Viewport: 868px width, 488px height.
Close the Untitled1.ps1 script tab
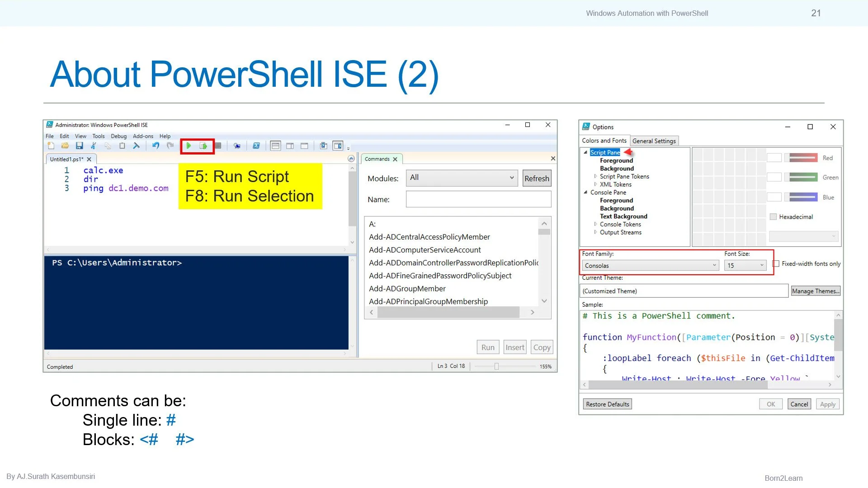pos(89,159)
